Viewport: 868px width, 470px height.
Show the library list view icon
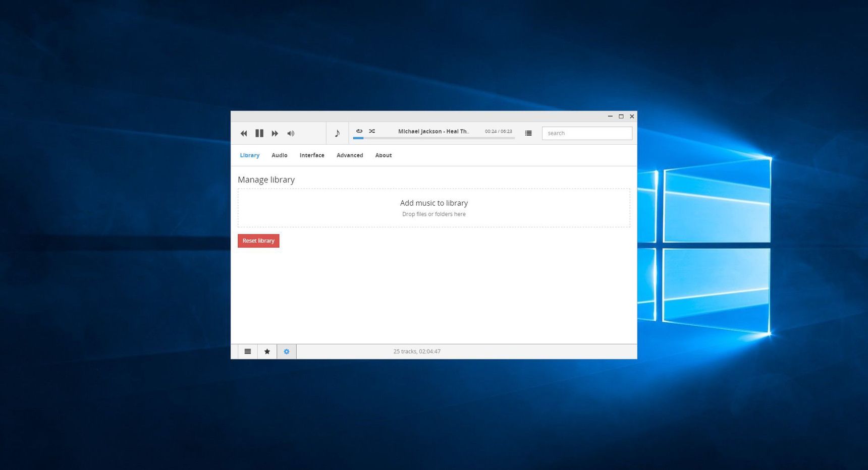click(x=248, y=351)
